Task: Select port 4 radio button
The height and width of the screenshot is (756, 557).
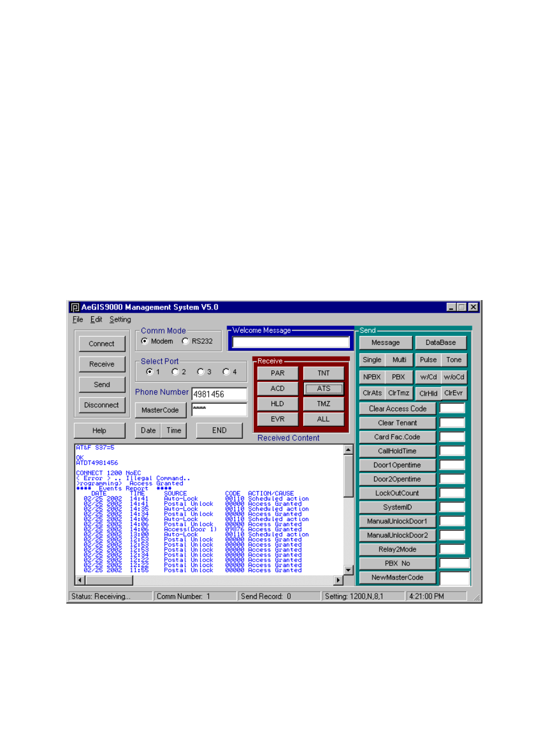Action: point(226,372)
